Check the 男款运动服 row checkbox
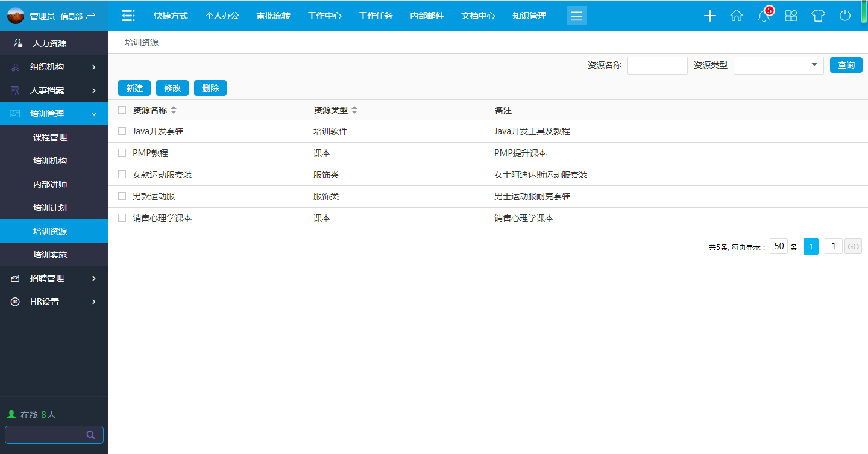The image size is (868, 454). 122,196
